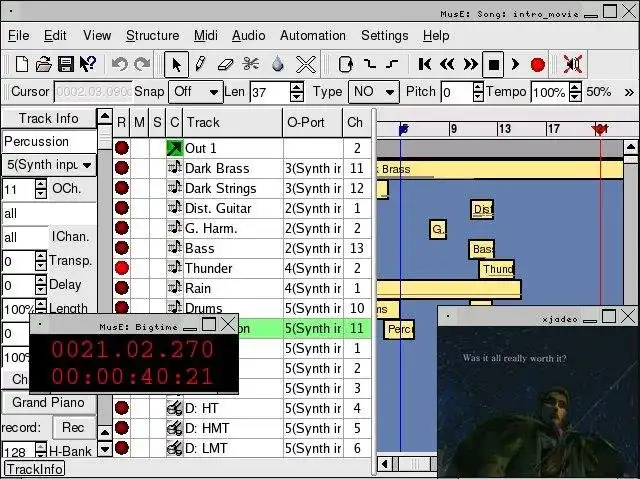The image size is (640, 479).
Task: Toggle record arm on Dark Brass track
Action: 122,168
